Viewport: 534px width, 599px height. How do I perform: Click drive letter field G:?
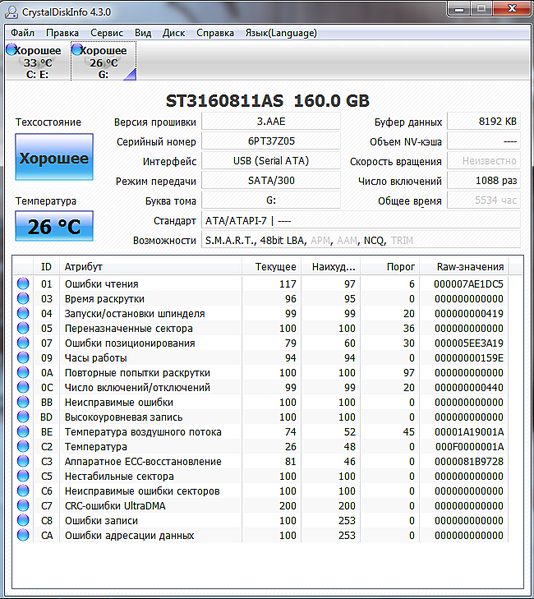[271, 200]
